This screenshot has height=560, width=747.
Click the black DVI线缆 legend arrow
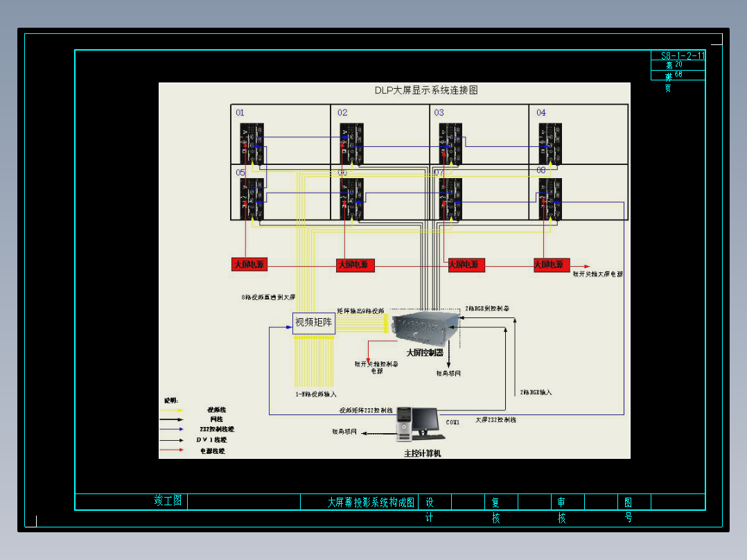(x=172, y=440)
